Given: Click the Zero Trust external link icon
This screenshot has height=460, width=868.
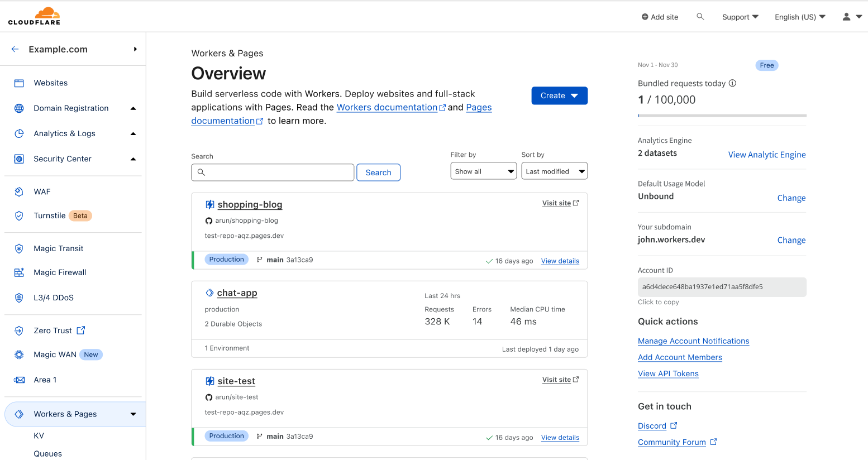Looking at the screenshot, I should coord(81,330).
